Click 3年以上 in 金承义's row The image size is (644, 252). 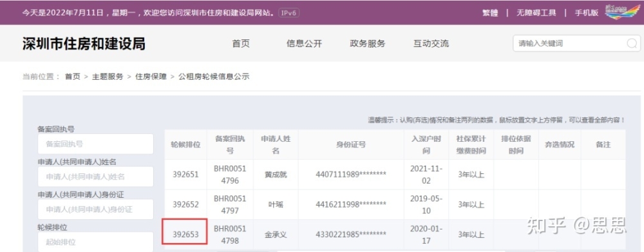coord(471,235)
